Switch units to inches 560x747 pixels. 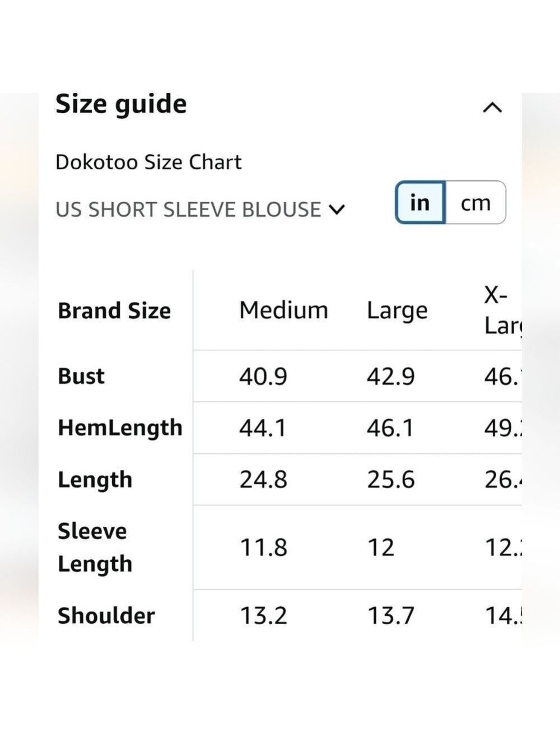pos(420,202)
